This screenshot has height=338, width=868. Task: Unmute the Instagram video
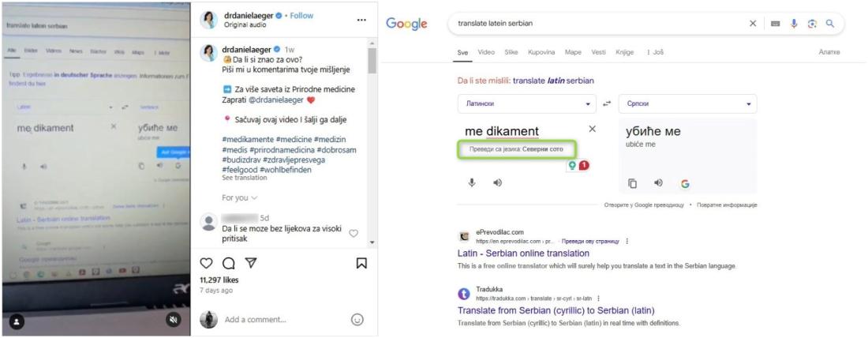coord(174,320)
